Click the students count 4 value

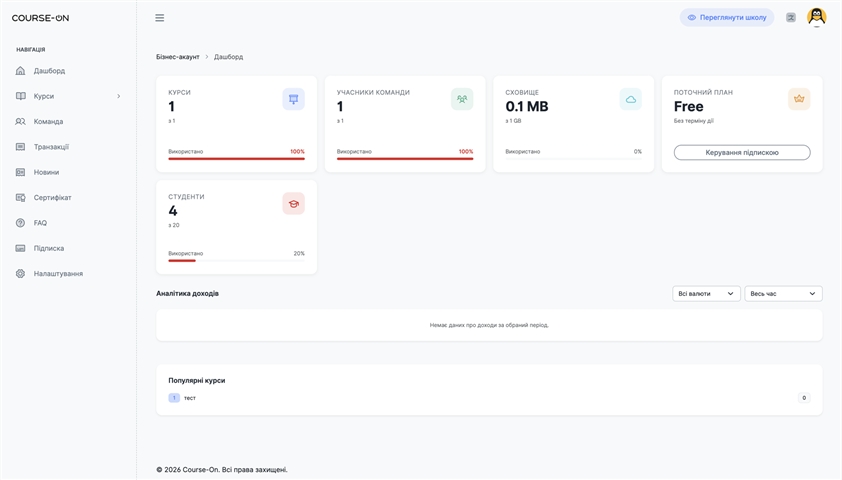coord(173,211)
